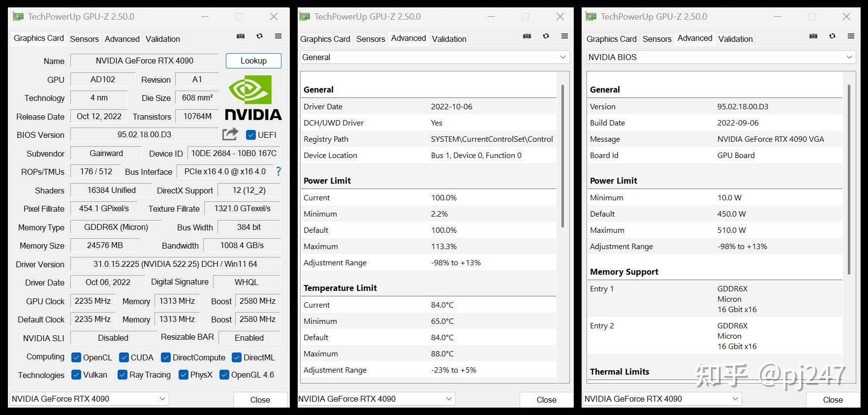The image size is (868, 415).
Task: Click the Maximum temperature value 88.0°C
Action: (x=442, y=354)
